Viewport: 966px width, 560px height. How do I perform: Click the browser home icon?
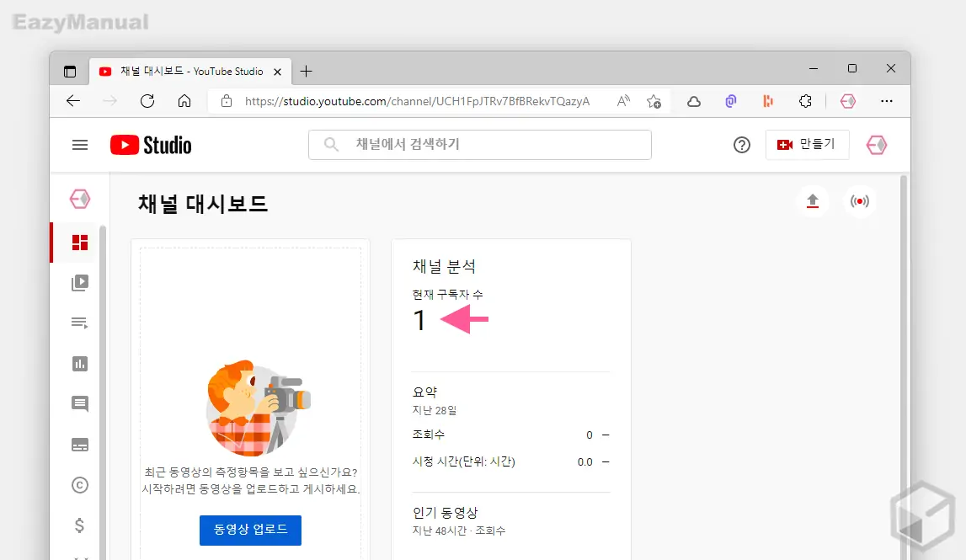184,101
